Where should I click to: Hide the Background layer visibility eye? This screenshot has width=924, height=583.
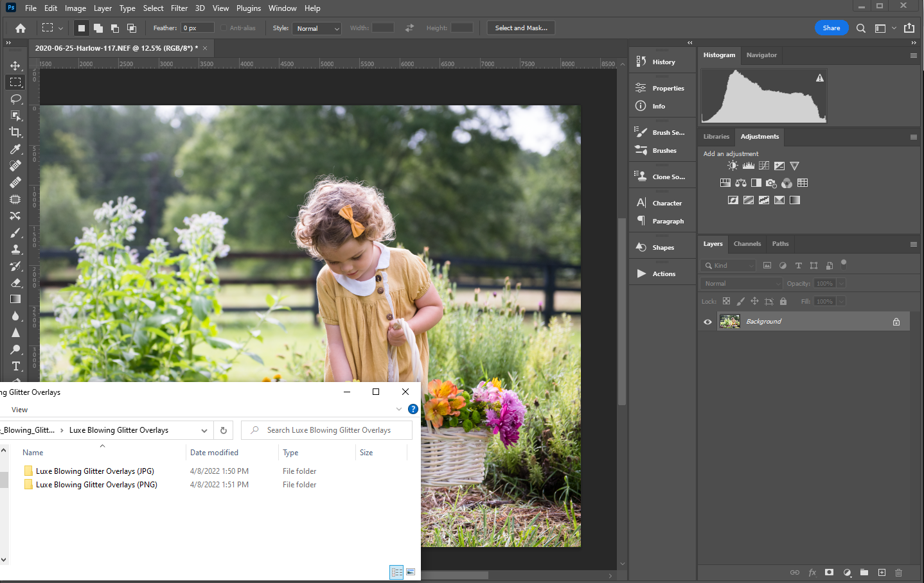point(707,322)
